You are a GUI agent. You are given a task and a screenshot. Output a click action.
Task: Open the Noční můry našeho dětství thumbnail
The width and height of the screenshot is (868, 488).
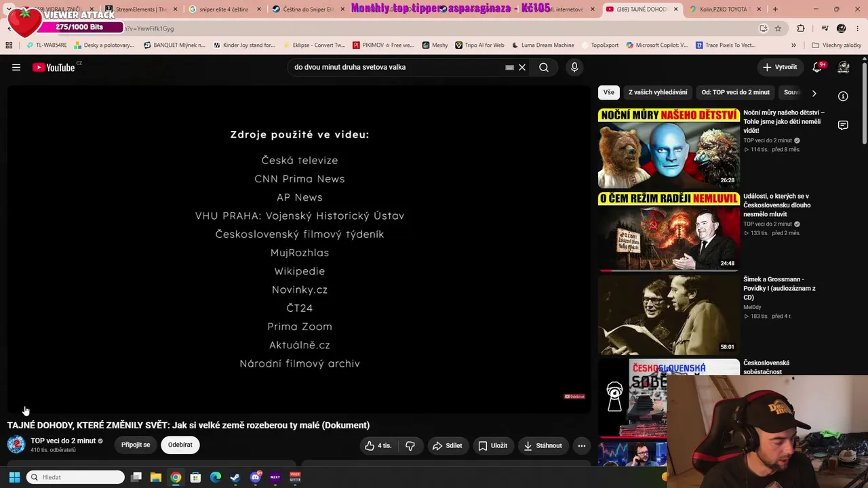click(669, 148)
